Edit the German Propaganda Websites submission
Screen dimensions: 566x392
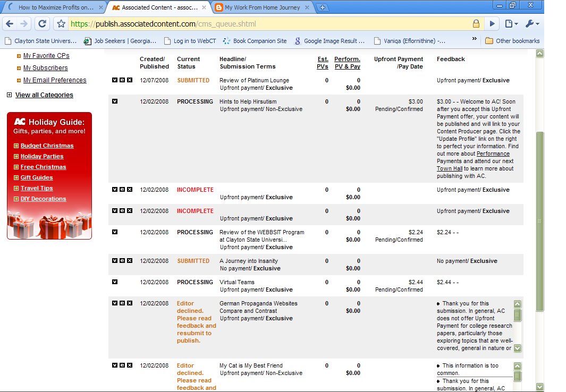[x=122, y=303]
